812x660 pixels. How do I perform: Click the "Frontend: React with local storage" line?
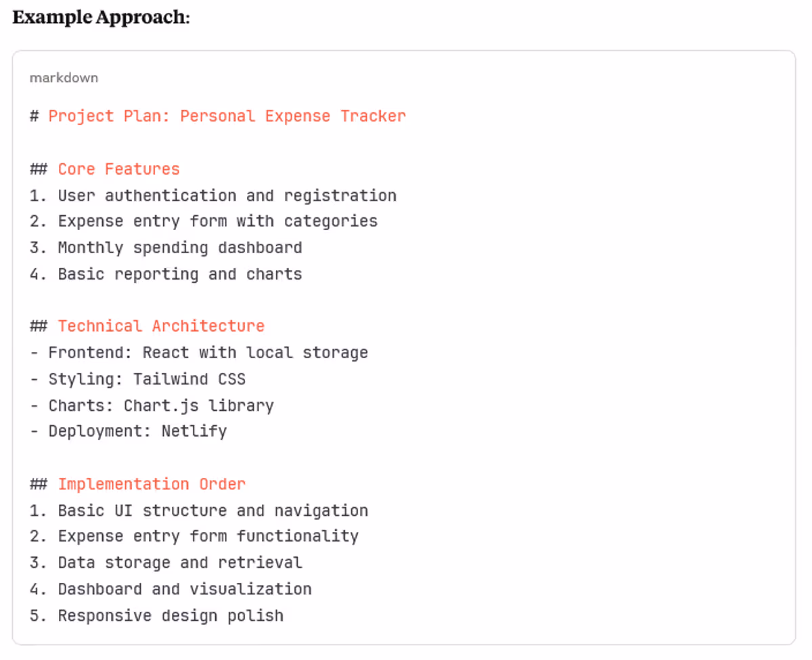pyautogui.click(x=208, y=353)
